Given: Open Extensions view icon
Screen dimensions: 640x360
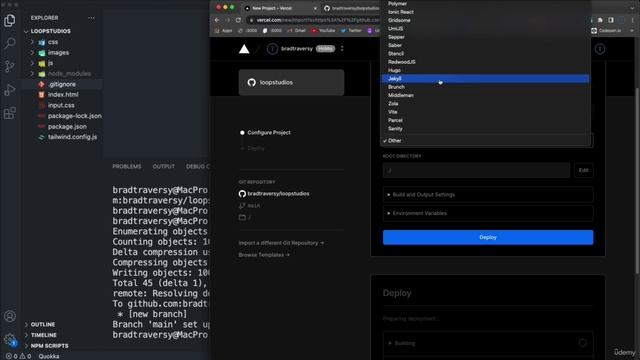Looking at the screenshot, I should tap(10, 113).
